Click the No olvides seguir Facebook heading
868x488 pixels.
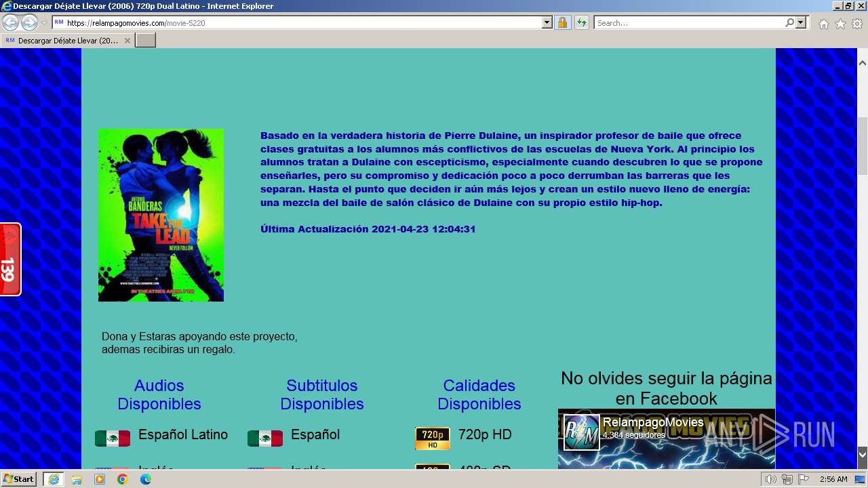point(667,388)
